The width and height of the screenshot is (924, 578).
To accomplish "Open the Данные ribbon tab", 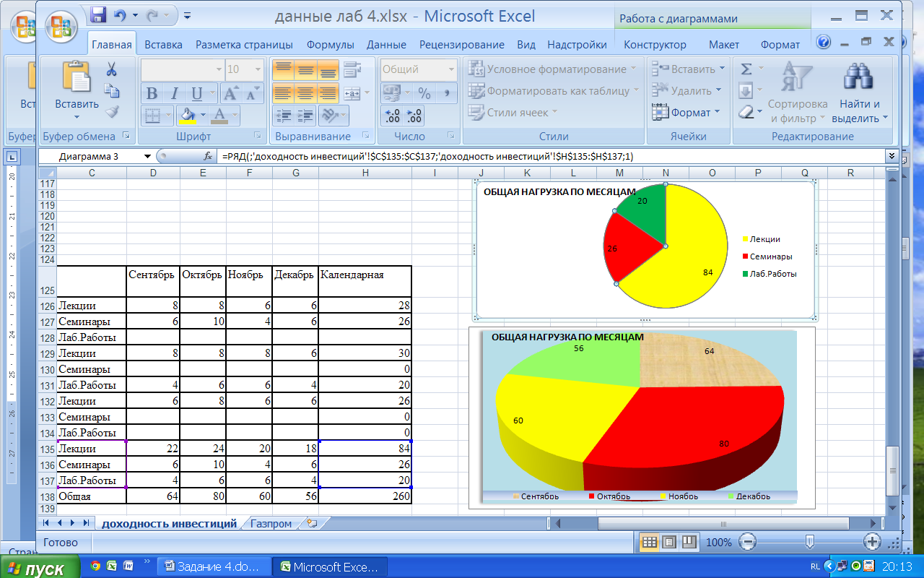I will point(386,45).
